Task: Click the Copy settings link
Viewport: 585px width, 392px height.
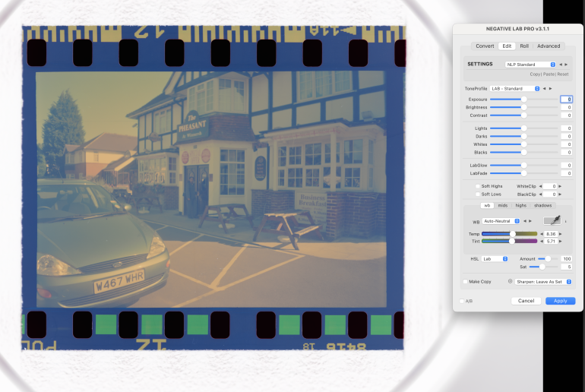Action: [535, 74]
